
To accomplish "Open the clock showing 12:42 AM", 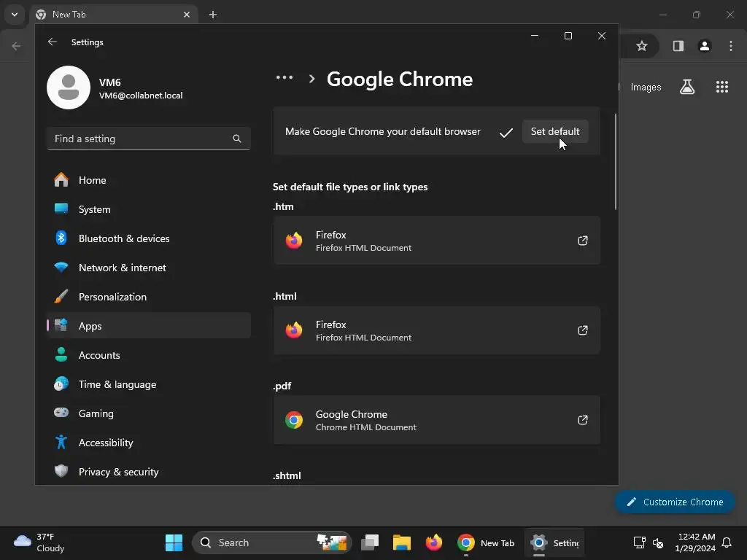I will pyautogui.click(x=695, y=542).
